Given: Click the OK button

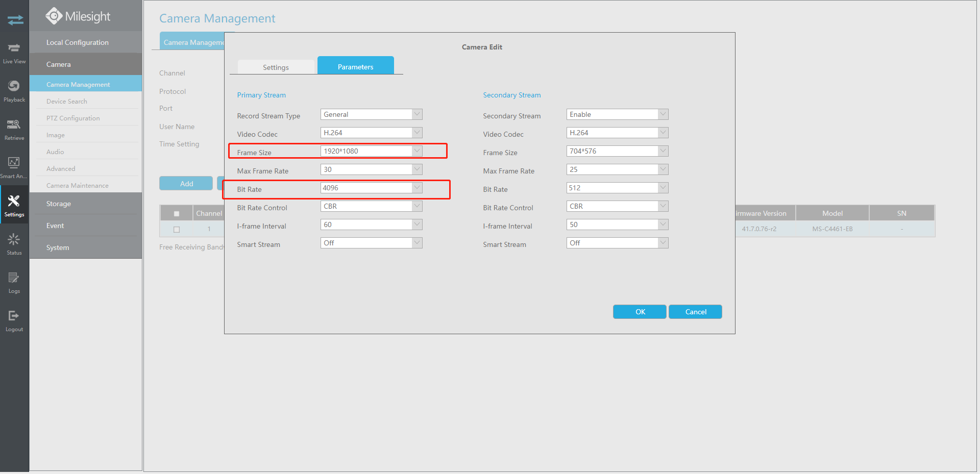Looking at the screenshot, I should (x=640, y=312).
